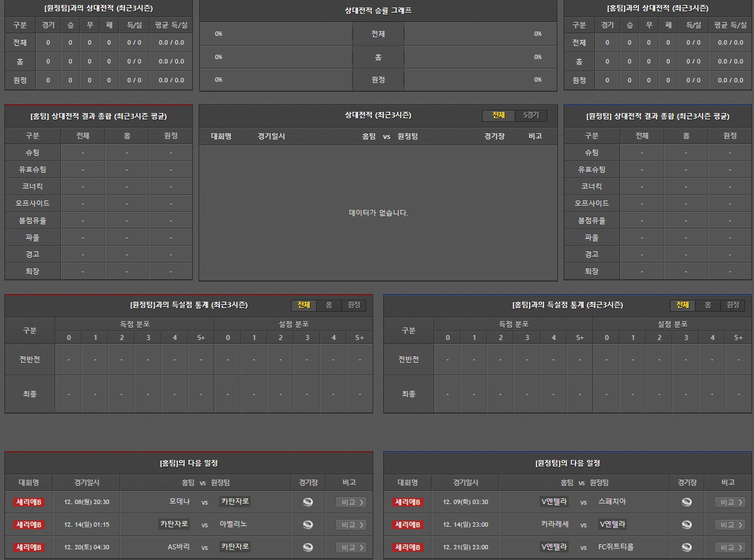Click 스페치아 team name link
The width and height of the screenshot is (754, 560).
click(612, 502)
